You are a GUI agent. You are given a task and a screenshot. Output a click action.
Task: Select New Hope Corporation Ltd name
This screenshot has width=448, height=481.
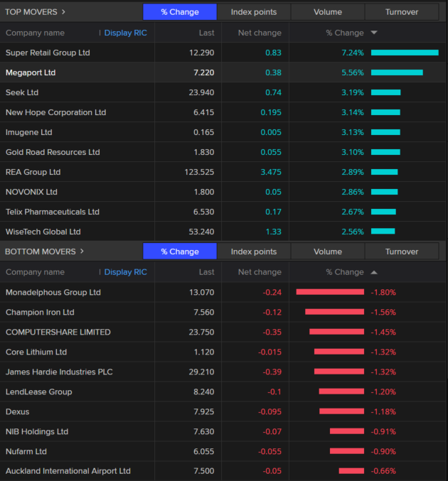[x=56, y=112]
